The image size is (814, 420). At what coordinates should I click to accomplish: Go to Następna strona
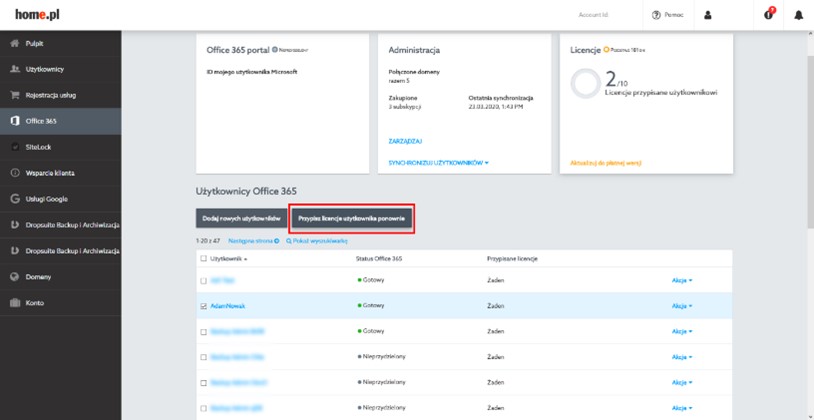point(253,241)
